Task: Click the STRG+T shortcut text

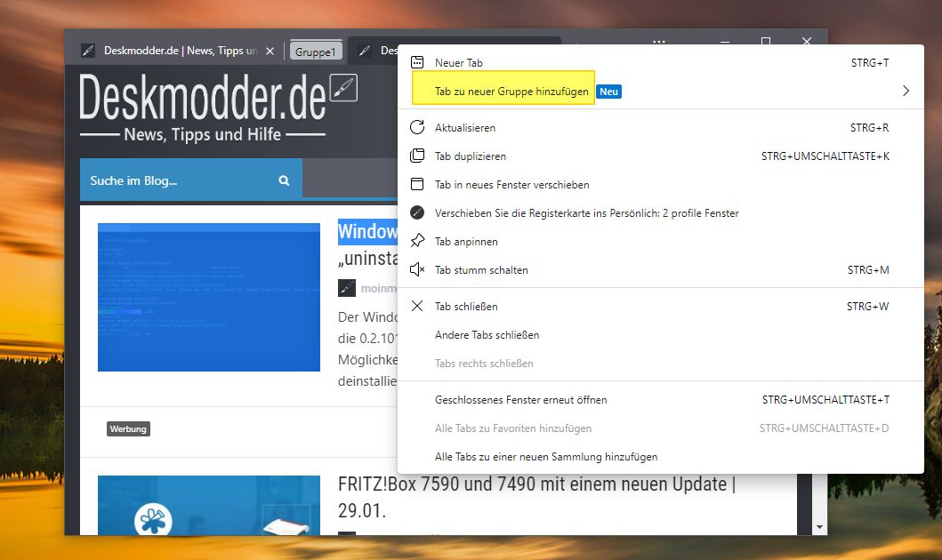Action: [x=870, y=62]
